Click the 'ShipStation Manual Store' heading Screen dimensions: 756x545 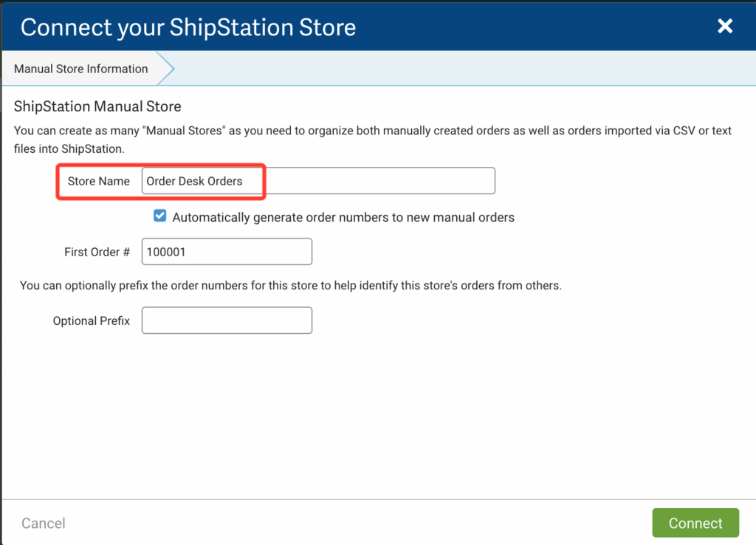pyautogui.click(x=97, y=107)
